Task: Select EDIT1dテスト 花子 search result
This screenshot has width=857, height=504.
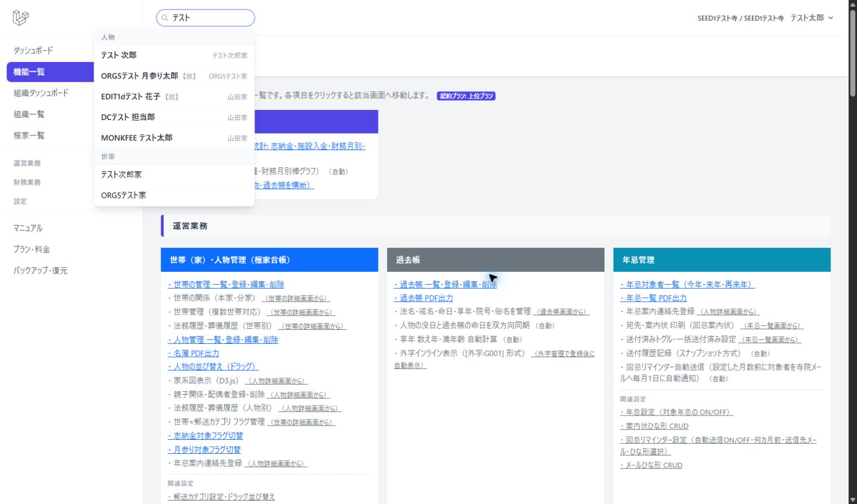Action: click(x=174, y=97)
